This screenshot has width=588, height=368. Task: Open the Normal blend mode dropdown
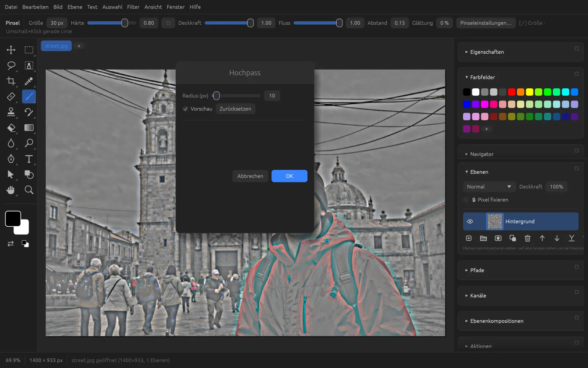tap(489, 187)
